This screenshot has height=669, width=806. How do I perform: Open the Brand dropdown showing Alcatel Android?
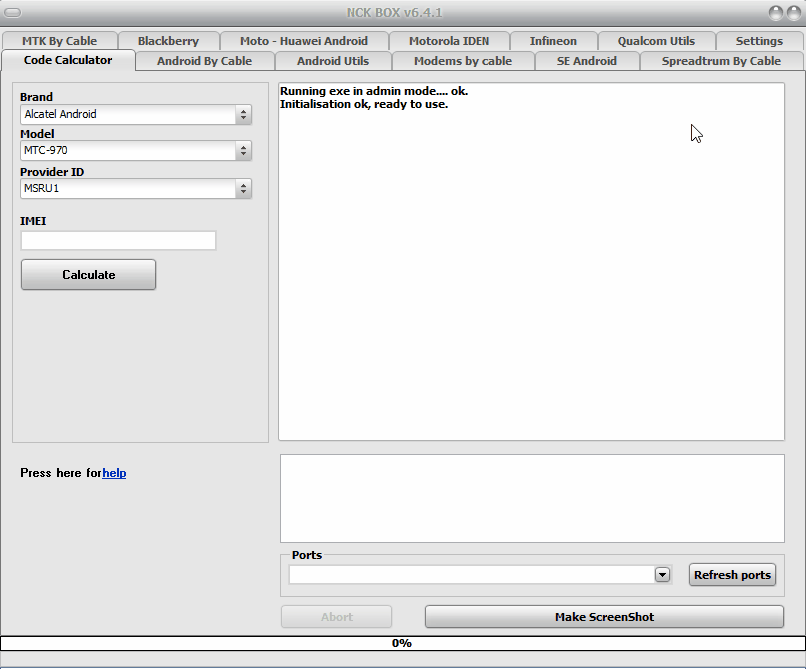(x=136, y=114)
